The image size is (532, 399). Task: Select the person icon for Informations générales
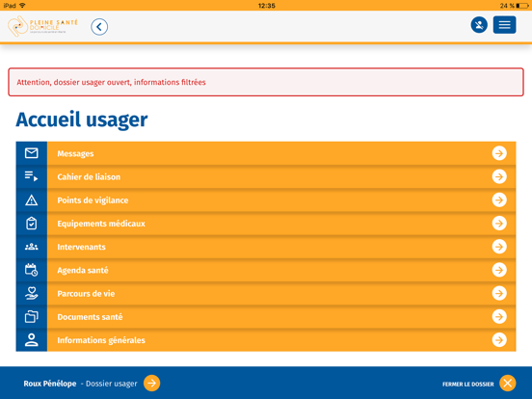point(32,340)
